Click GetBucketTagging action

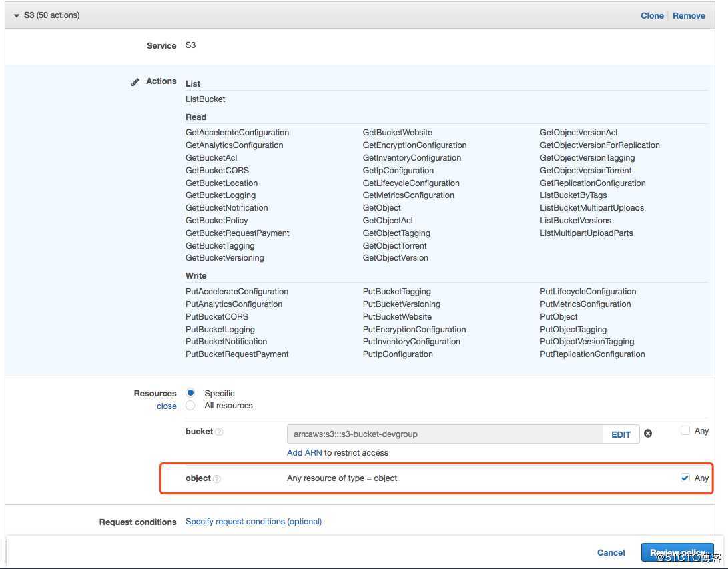pyautogui.click(x=220, y=246)
